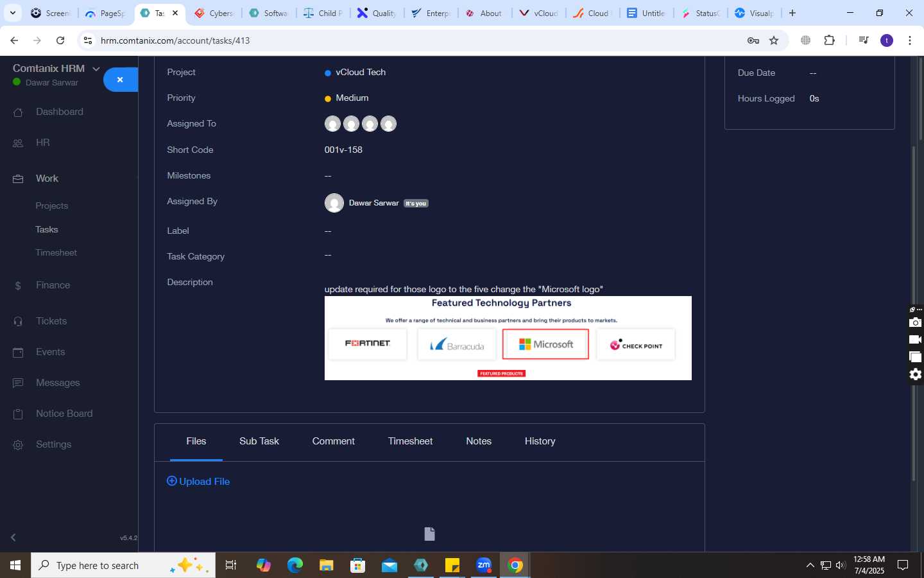Open the volume control in system tray
The image size is (924, 578).
pyautogui.click(x=841, y=565)
